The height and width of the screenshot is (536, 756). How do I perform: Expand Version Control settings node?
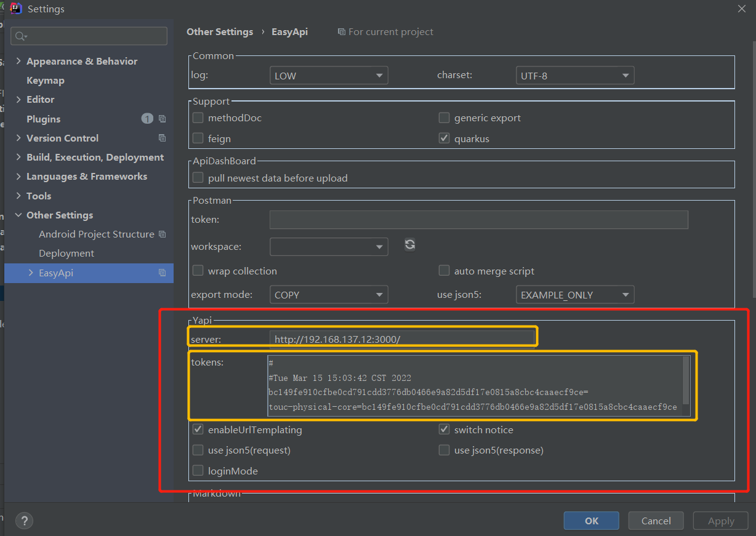(18, 138)
